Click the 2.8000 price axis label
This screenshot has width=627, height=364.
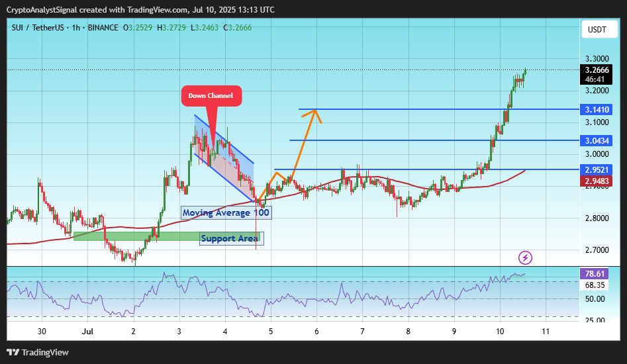(597, 218)
